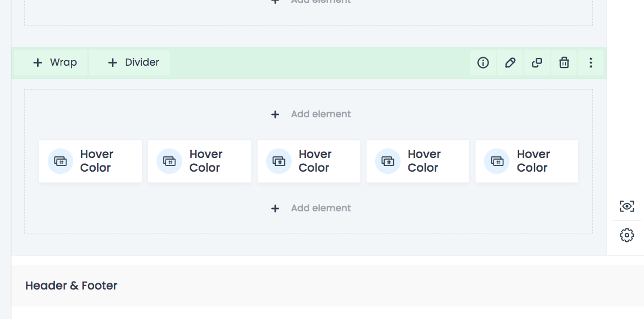Duplicate section using the copy icon
Image resolution: width=644 pixels, height=319 pixels.
click(537, 63)
